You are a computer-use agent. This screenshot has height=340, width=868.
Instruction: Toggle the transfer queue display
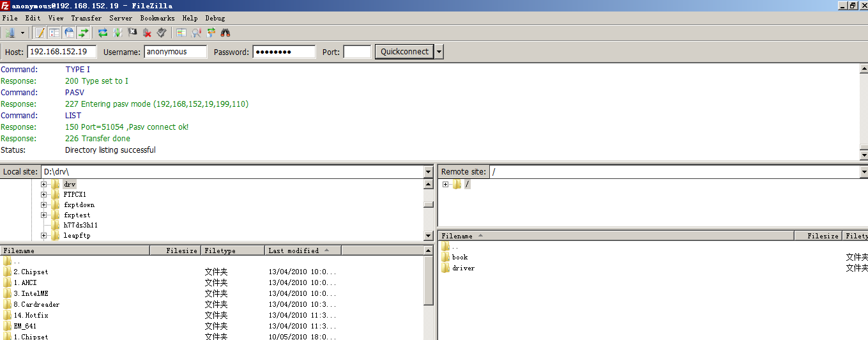coord(83,33)
